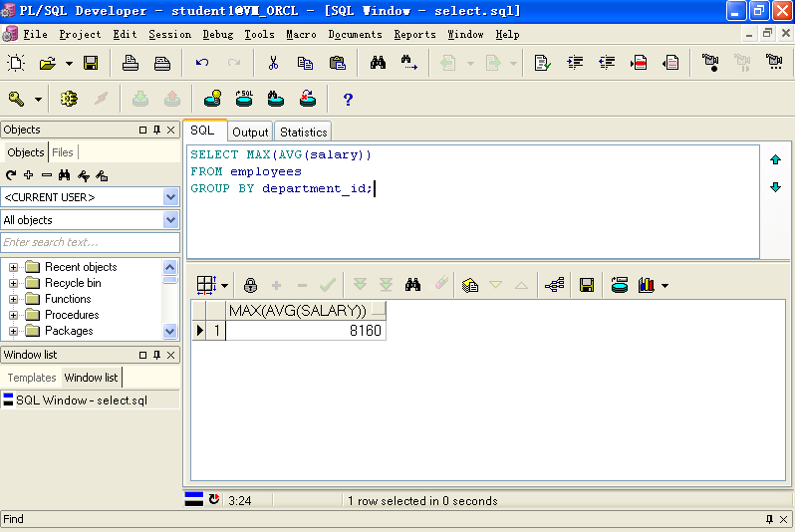Click the MAX(AVG(SALARY)) column header
795x532 pixels.
point(306,311)
